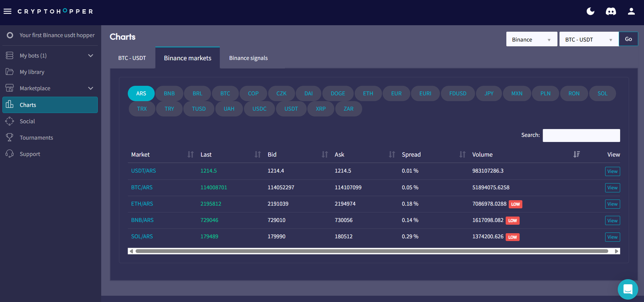The height and width of the screenshot is (302, 644).
Task: Click the Tournaments trophy icon
Action: click(x=10, y=138)
